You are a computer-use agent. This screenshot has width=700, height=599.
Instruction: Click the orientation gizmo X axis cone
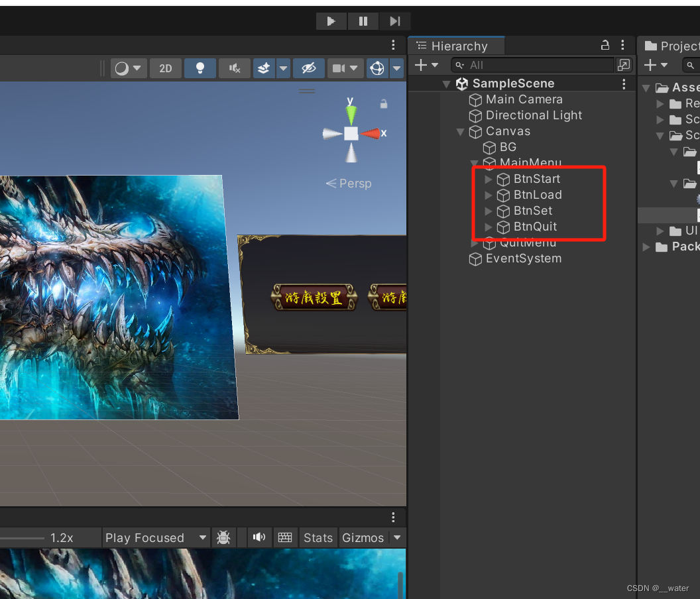pos(371,133)
